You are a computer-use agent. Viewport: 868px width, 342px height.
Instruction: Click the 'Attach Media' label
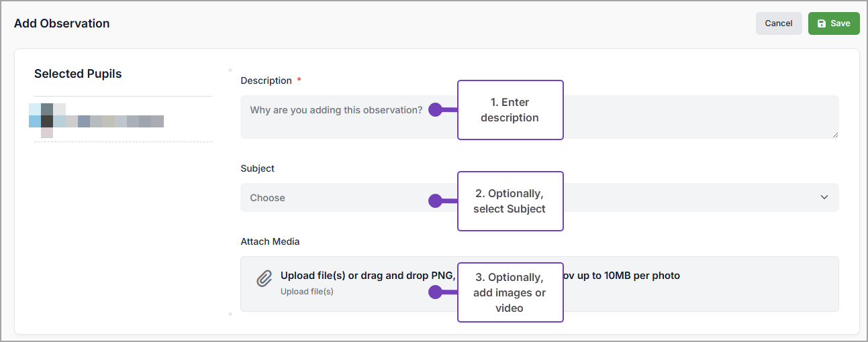(x=270, y=241)
